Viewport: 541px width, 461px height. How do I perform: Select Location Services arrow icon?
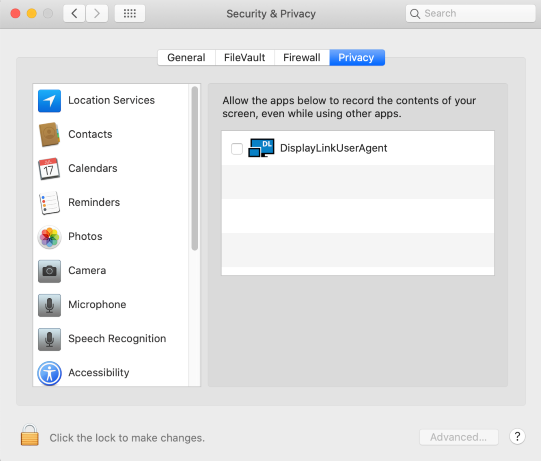[x=49, y=101]
